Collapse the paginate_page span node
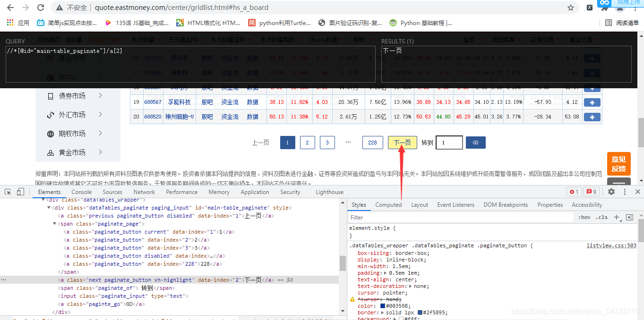Image resolution: width=644 pixels, height=320 pixels. click(54, 224)
